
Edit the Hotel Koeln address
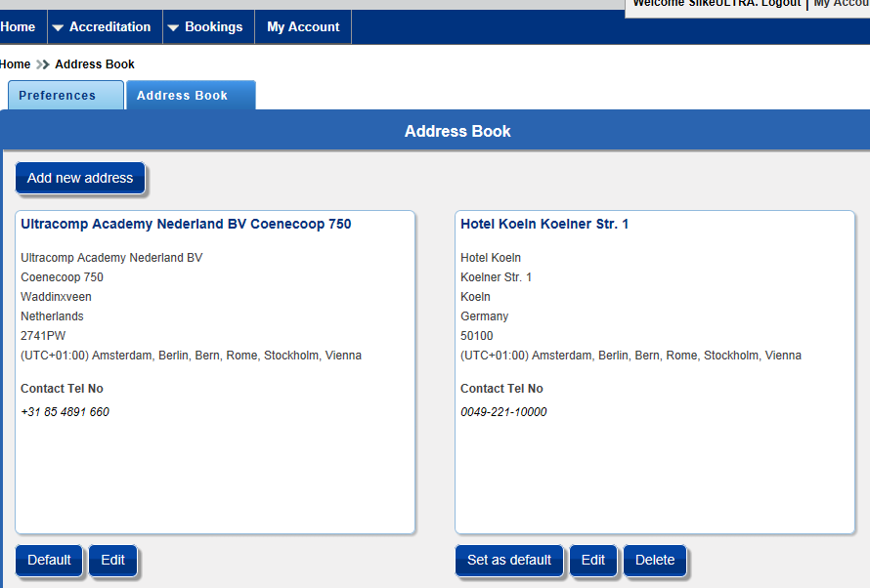pyautogui.click(x=592, y=561)
